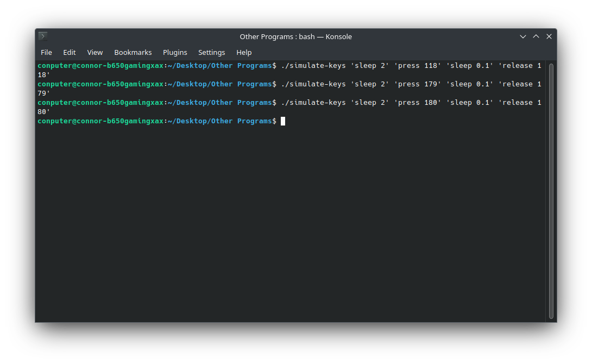Click the window title 'Other Programs : bash — Konsole'

[x=295, y=36]
